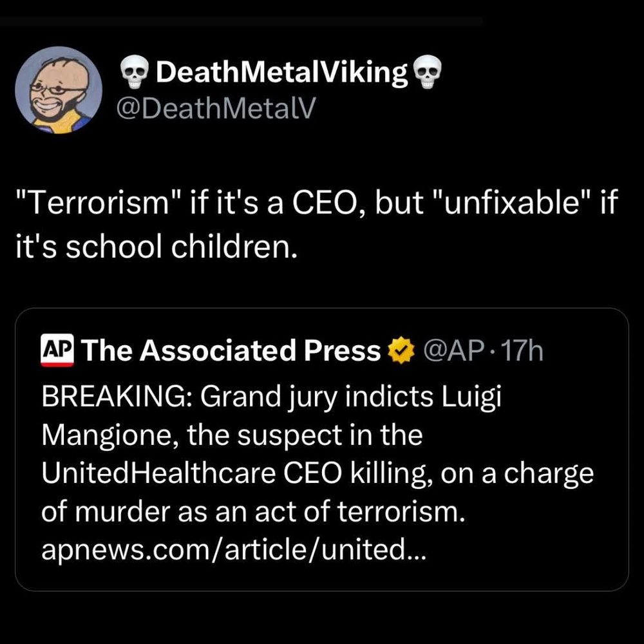Viewport: 644px width, 644px height.
Task: Click the gold verified badge
Action: [401, 351]
